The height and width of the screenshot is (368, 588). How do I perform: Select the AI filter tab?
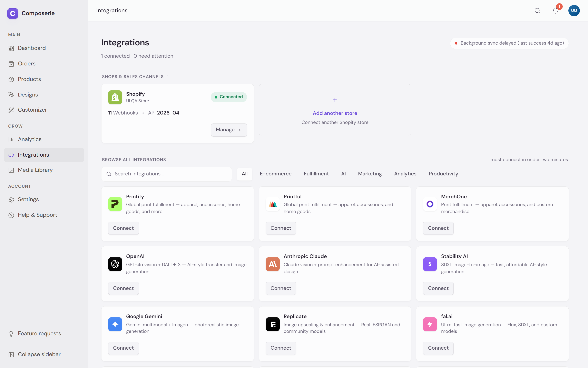tap(343, 174)
